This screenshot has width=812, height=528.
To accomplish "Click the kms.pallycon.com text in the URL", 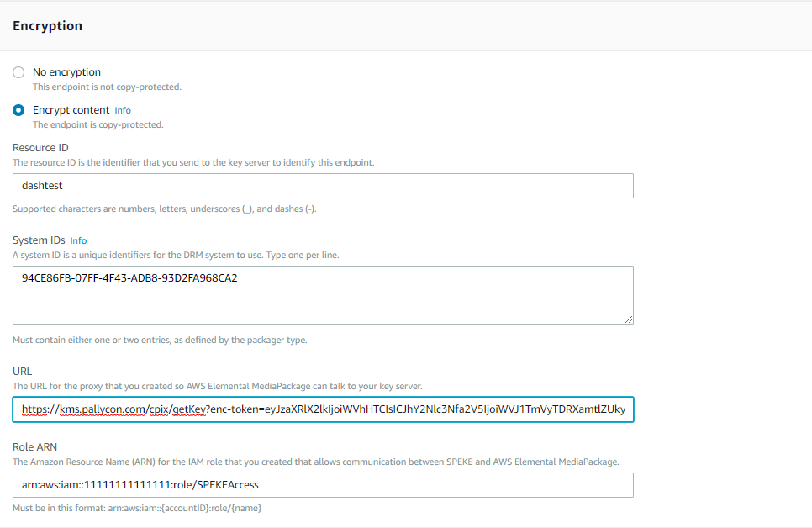I will 102,409.
